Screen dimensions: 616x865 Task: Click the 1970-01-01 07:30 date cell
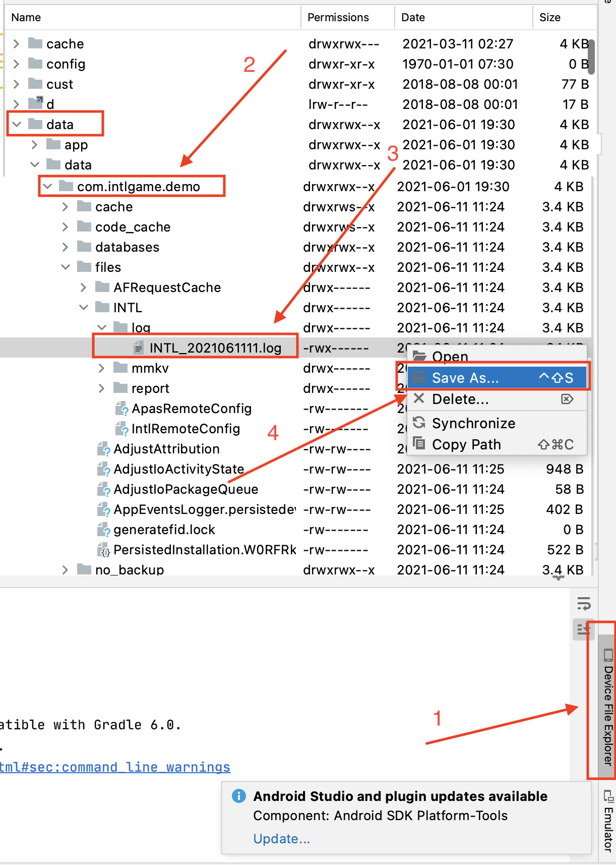point(458,64)
